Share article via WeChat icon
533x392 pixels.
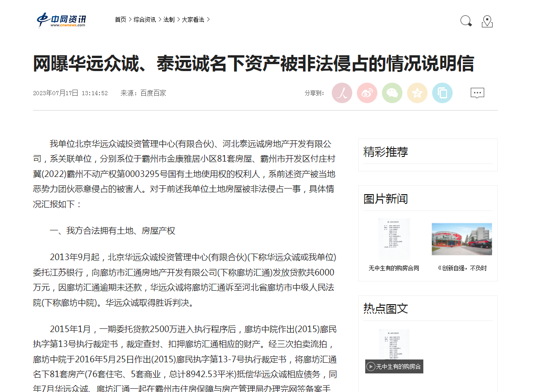[392, 93]
